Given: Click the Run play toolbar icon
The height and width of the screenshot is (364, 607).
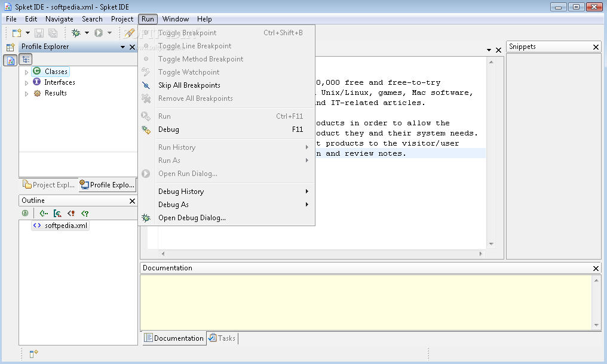Looking at the screenshot, I should click(x=99, y=33).
